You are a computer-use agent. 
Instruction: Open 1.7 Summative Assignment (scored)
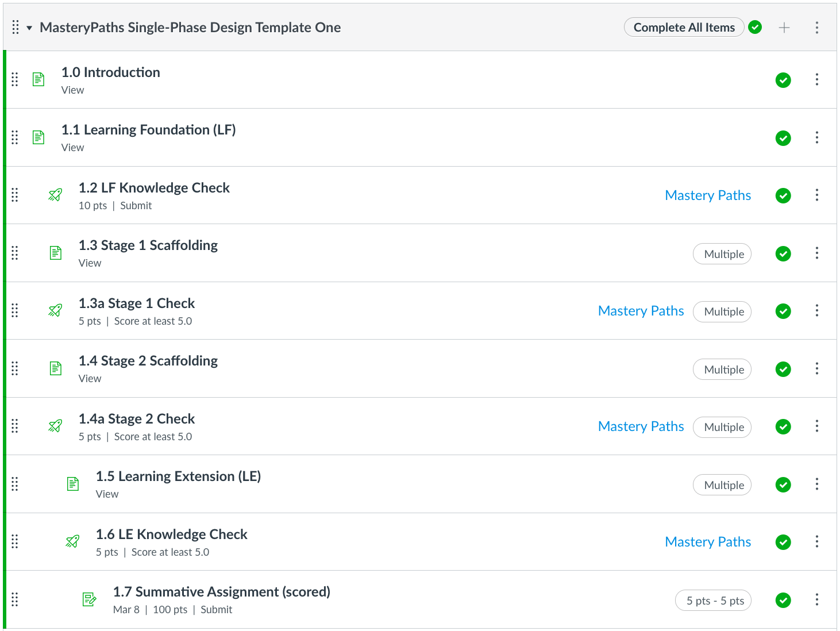point(222,592)
